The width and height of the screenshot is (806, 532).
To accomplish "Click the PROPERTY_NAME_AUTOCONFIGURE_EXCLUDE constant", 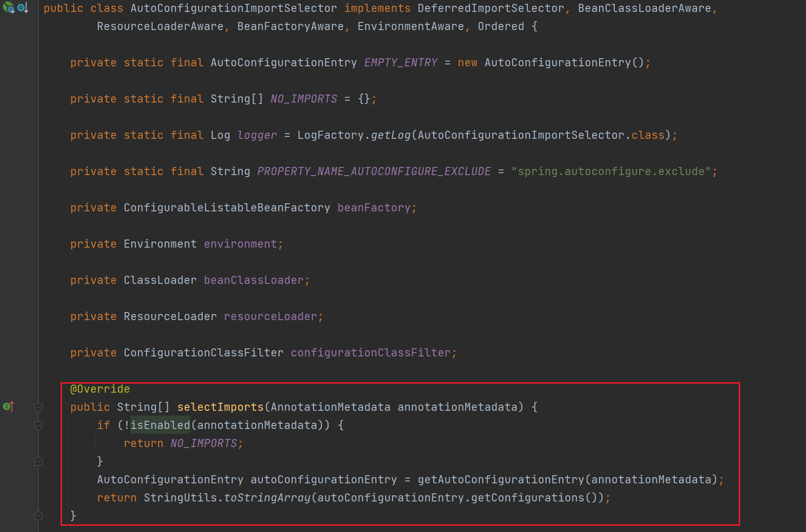I will (x=374, y=171).
